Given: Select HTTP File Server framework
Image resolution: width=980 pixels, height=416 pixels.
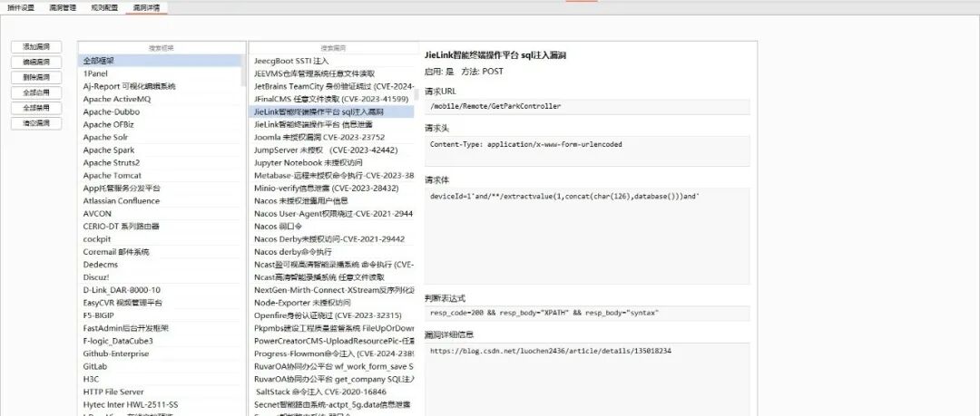Looking at the screenshot, I should pos(160,392).
